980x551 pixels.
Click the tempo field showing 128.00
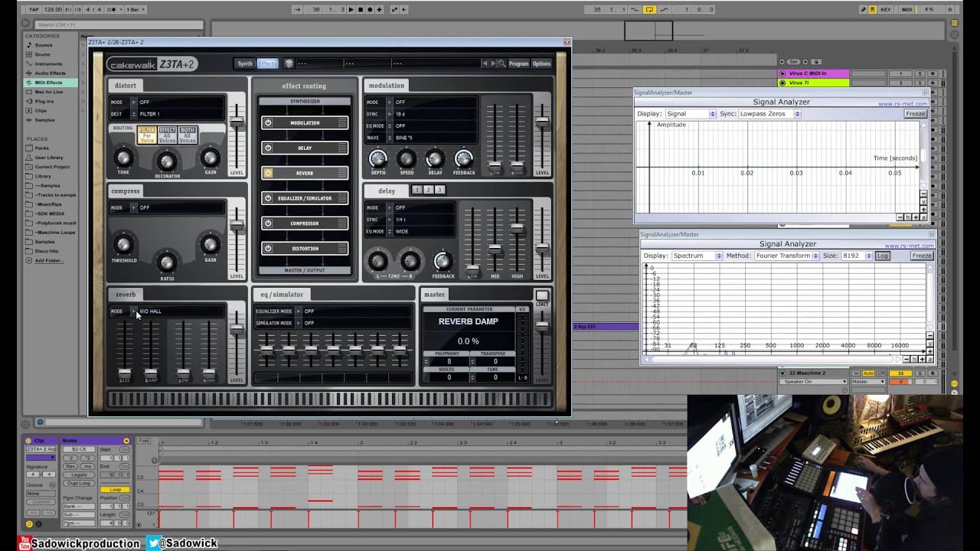point(53,9)
